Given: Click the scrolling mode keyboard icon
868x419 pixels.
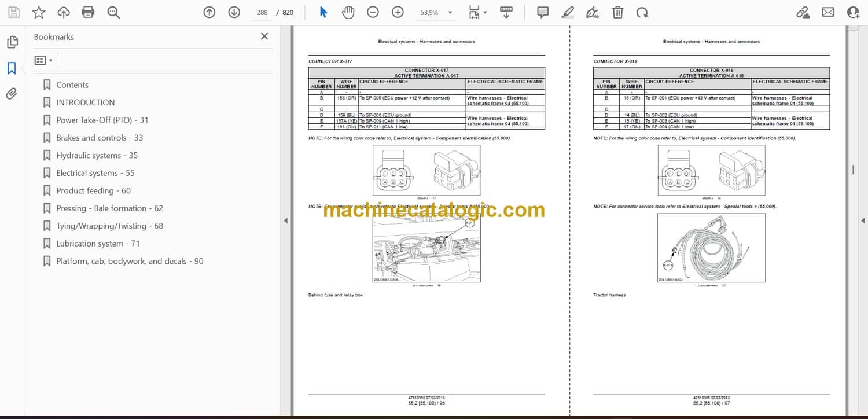Looking at the screenshot, I should pyautogui.click(x=506, y=12).
